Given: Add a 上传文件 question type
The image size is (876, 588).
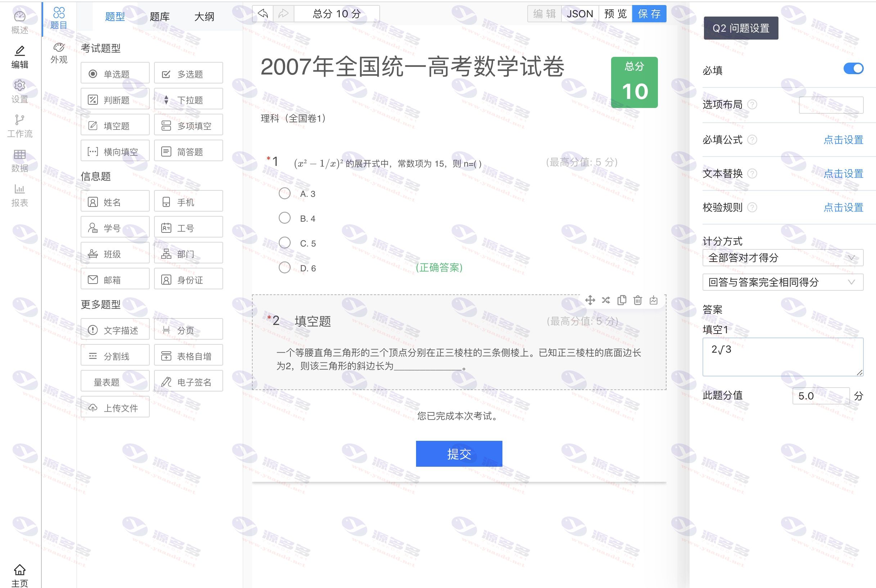Looking at the screenshot, I should (x=115, y=407).
